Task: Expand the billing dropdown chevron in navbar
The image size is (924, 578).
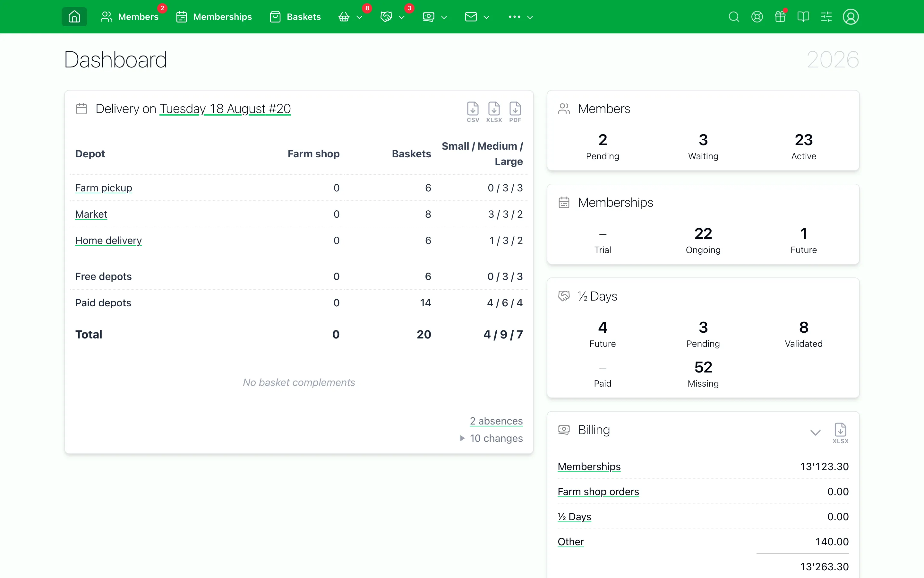Action: click(x=444, y=17)
